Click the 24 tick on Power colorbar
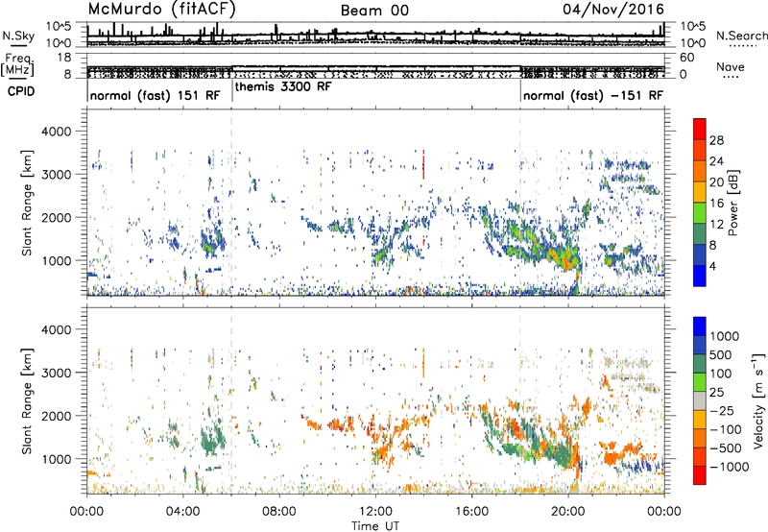Screen dimensions: 768x532 pyautogui.click(x=716, y=161)
